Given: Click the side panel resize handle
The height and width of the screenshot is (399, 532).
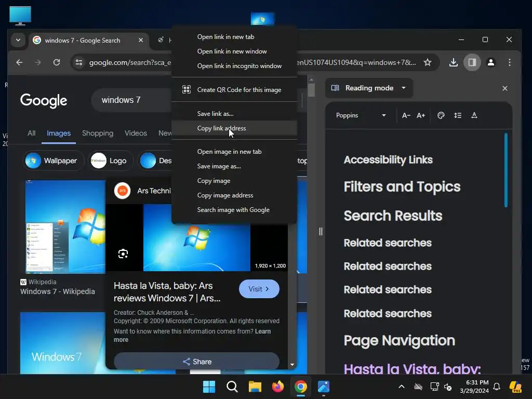Looking at the screenshot, I should point(321,231).
